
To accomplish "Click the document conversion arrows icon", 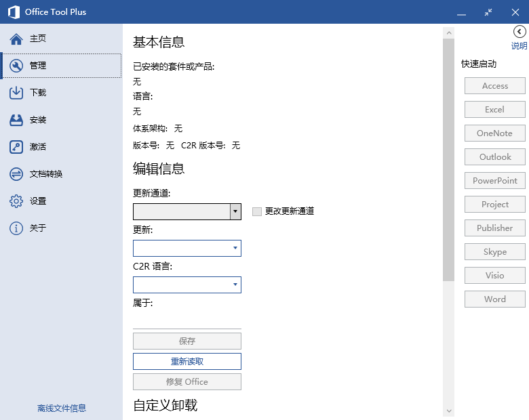I will 16,174.
